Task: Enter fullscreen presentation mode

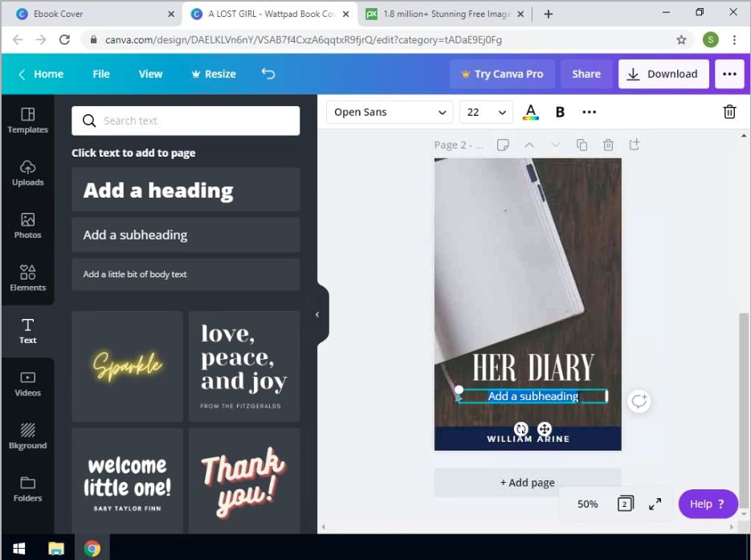Action: [655, 504]
